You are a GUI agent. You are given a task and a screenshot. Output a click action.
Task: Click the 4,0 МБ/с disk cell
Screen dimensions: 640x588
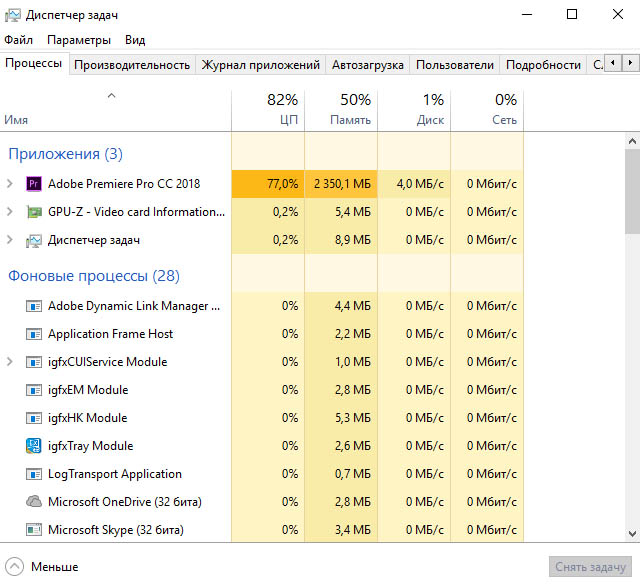414,184
